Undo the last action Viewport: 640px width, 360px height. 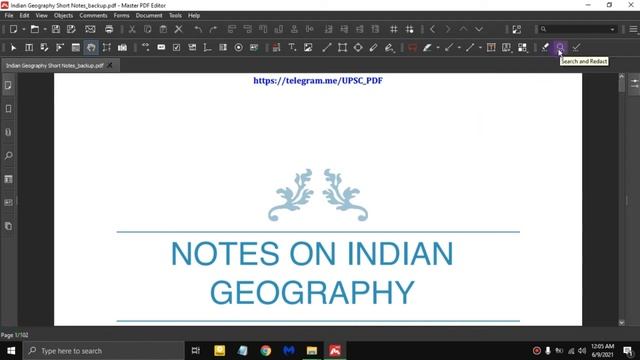coord(198,29)
